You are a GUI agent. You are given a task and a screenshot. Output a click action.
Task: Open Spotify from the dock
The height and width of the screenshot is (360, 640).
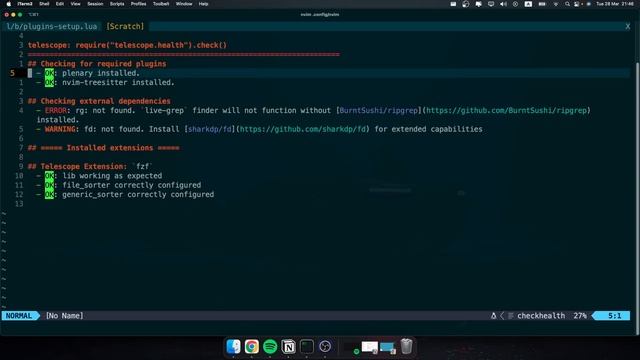270,347
